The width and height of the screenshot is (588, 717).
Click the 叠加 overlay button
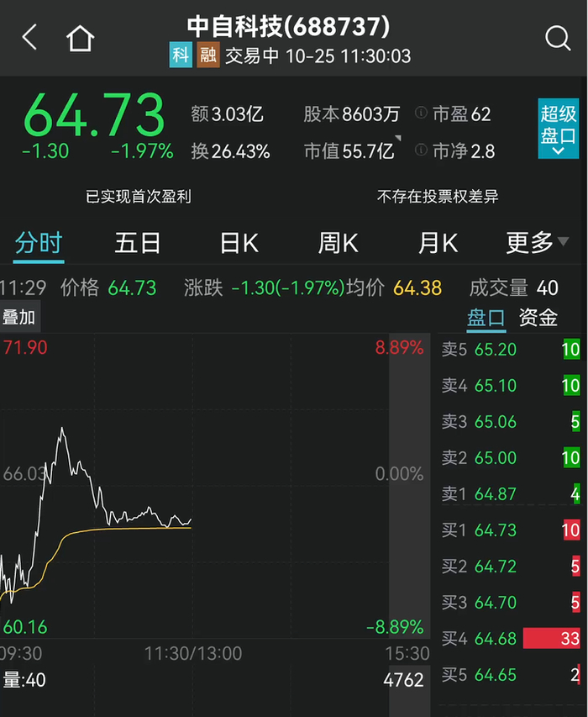click(x=19, y=317)
